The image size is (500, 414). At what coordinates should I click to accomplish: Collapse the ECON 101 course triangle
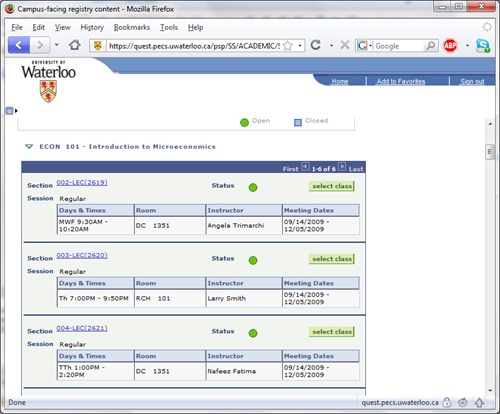click(x=29, y=146)
